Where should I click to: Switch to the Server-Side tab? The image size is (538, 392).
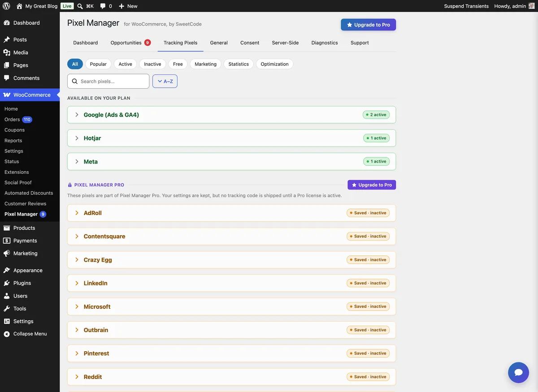[x=285, y=43]
